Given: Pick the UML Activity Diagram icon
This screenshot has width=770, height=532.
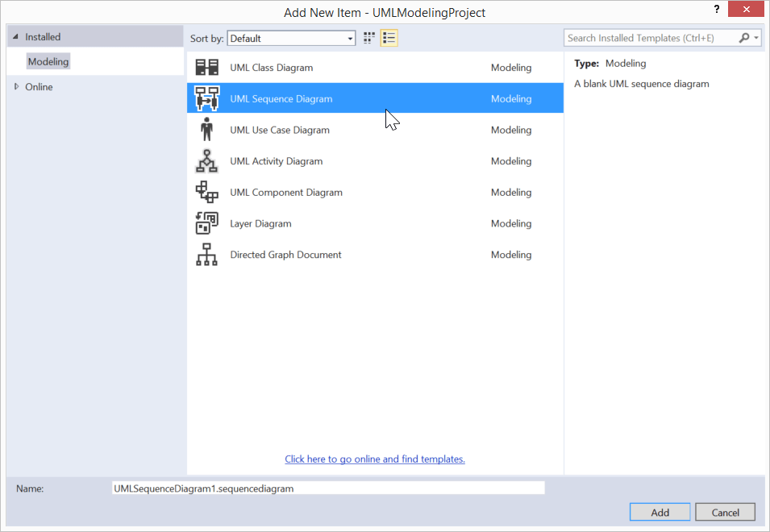Looking at the screenshot, I should coord(206,161).
